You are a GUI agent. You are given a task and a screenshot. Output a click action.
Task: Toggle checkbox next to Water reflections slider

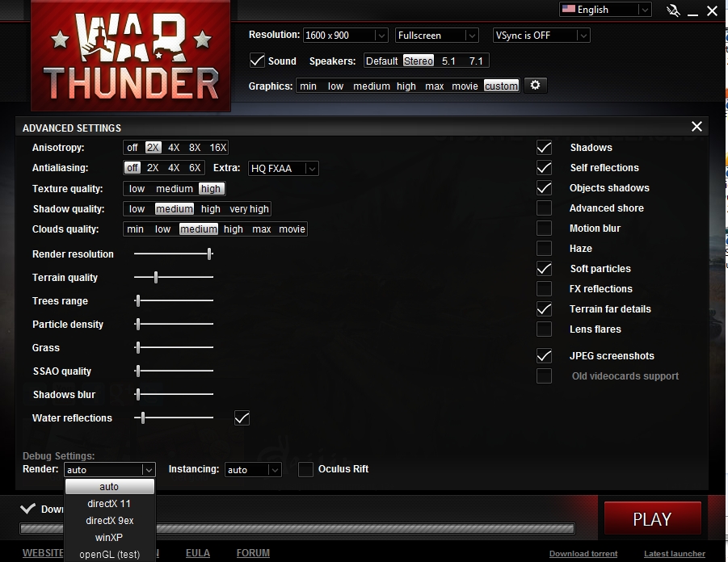pyautogui.click(x=242, y=418)
